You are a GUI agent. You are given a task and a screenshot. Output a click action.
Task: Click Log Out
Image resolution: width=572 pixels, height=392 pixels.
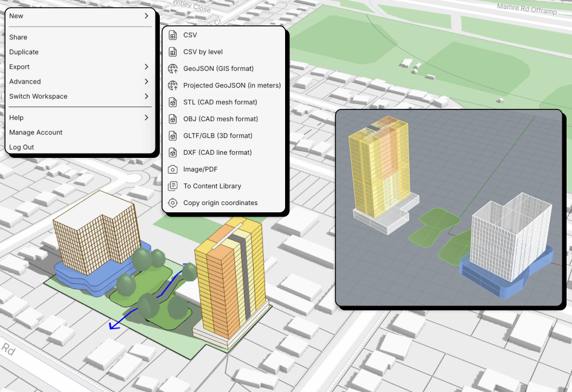[21, 147]
